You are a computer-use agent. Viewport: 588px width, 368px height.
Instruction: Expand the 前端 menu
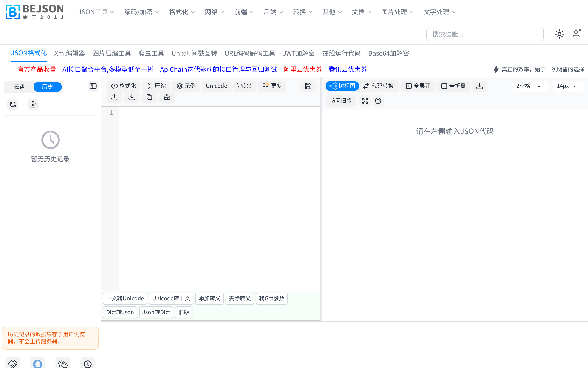coord(244,12)
